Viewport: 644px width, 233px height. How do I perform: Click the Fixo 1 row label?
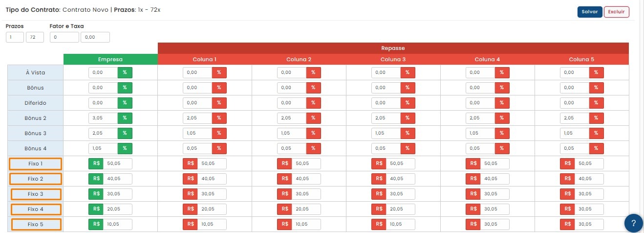35,164
